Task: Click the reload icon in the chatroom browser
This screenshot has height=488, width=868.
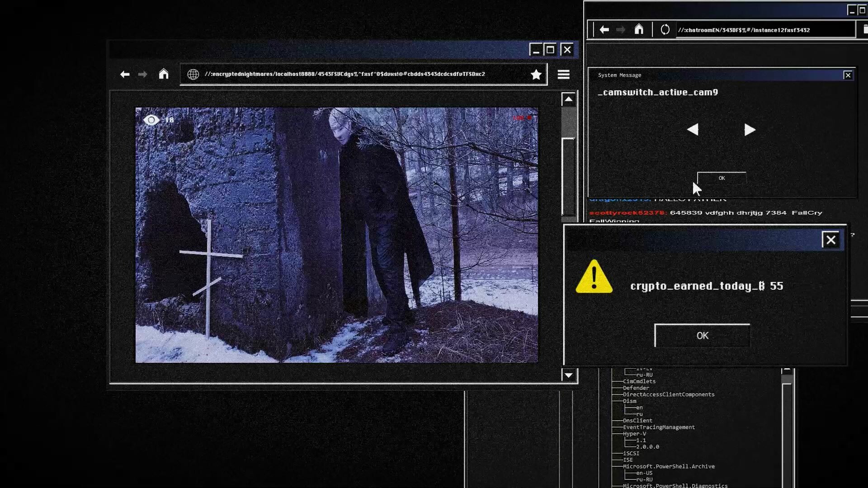Action: [665, 29]
